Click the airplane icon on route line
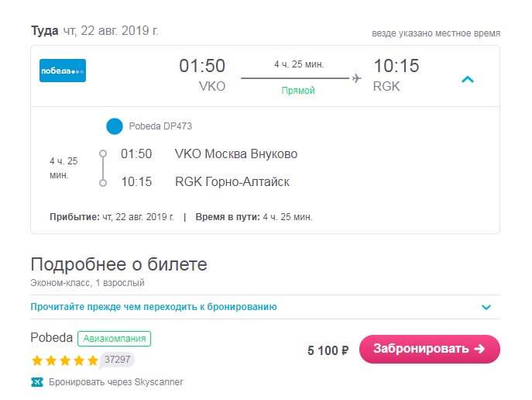This screenshot has height=400, width=532. (x=356, y=78)
